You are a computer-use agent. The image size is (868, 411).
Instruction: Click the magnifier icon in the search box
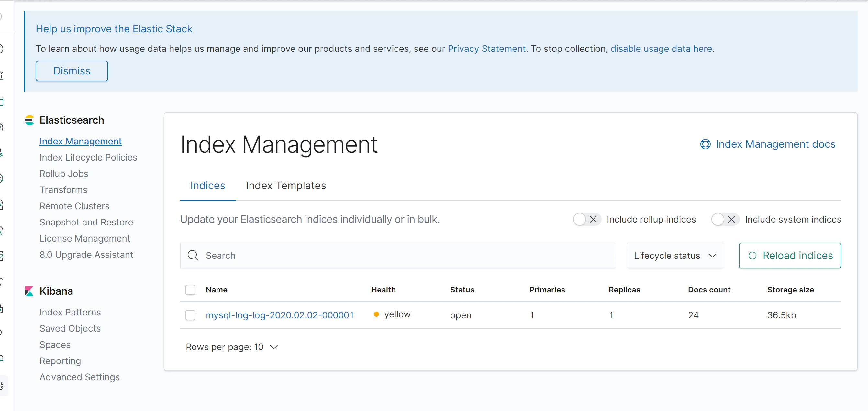pyautogui.click(x=193, y=256)
